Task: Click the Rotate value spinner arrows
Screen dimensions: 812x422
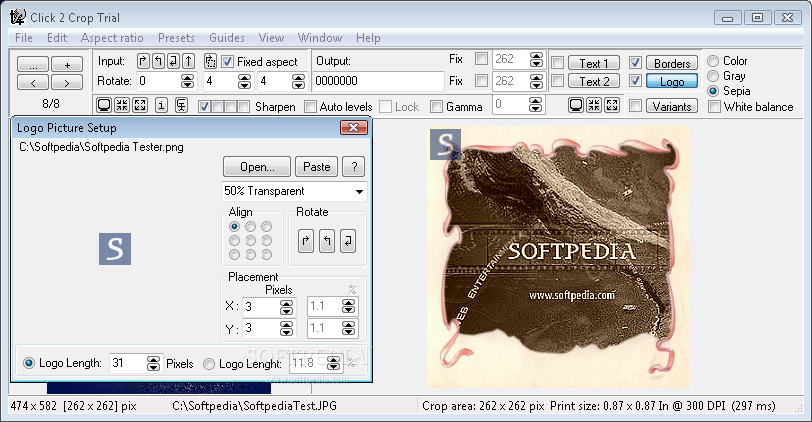Action: click(187, 81)
